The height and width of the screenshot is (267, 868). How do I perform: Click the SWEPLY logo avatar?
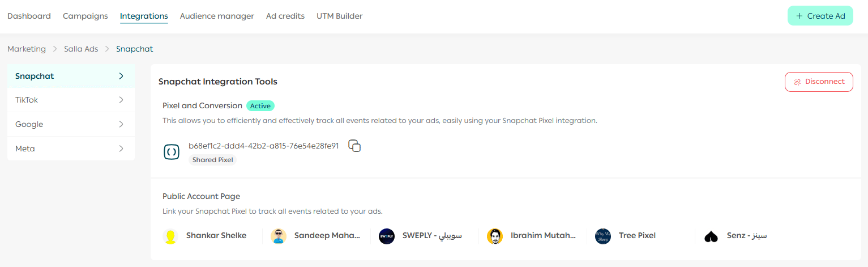pyautogui.click(x=387, y=236)
